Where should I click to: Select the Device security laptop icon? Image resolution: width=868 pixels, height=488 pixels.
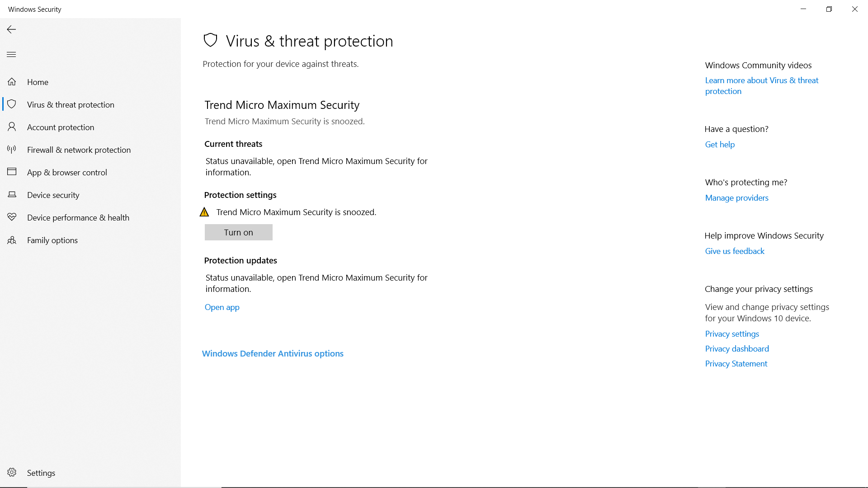click(12, 195)
